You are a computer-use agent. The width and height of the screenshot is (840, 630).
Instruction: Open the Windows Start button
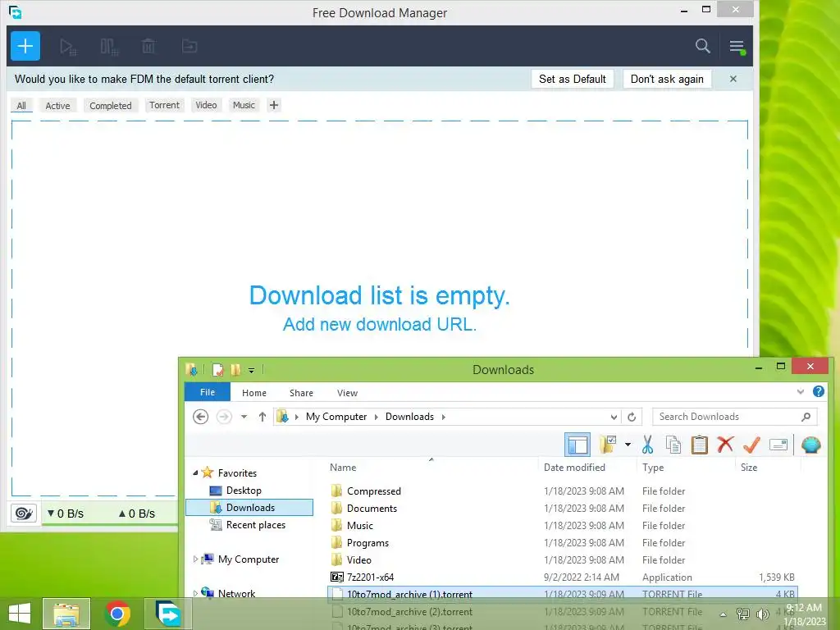coord(20,614)
